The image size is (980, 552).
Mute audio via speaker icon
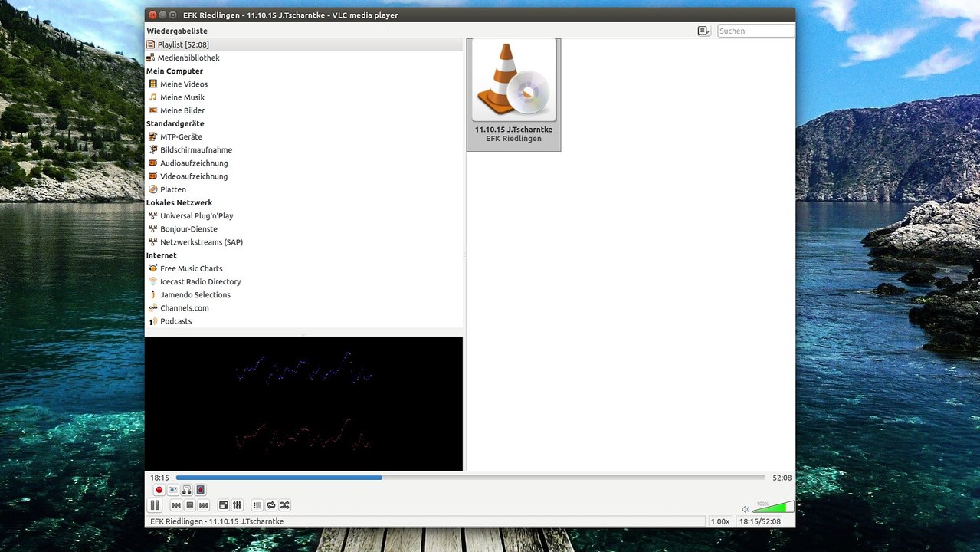pyautogui.click(x=746, y=509)
